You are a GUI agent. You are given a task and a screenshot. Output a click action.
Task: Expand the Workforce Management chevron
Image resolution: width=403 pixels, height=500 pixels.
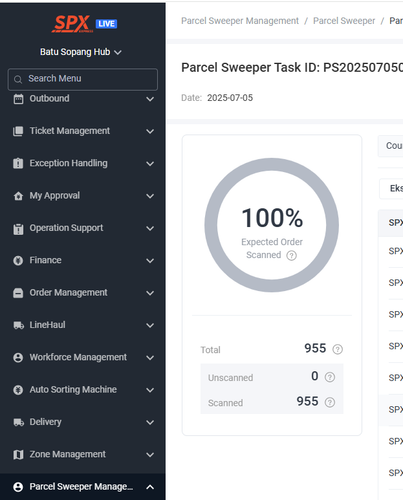click(150, 358)
